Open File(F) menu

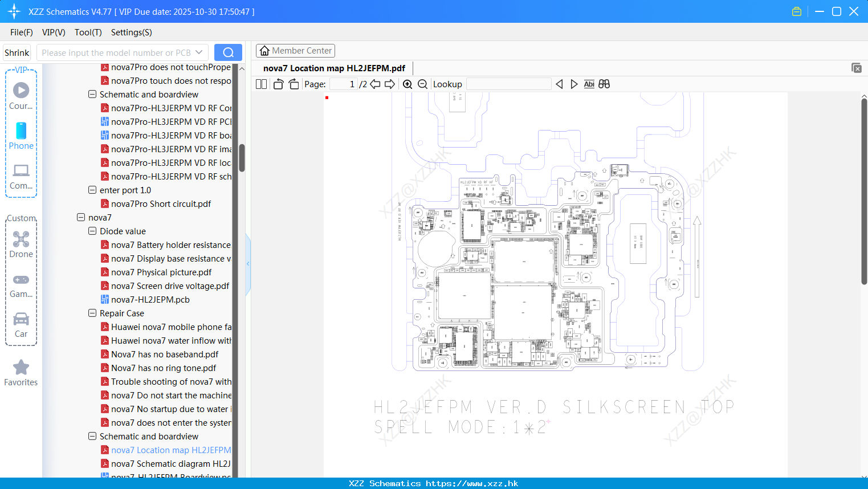[x=22, y=32]
